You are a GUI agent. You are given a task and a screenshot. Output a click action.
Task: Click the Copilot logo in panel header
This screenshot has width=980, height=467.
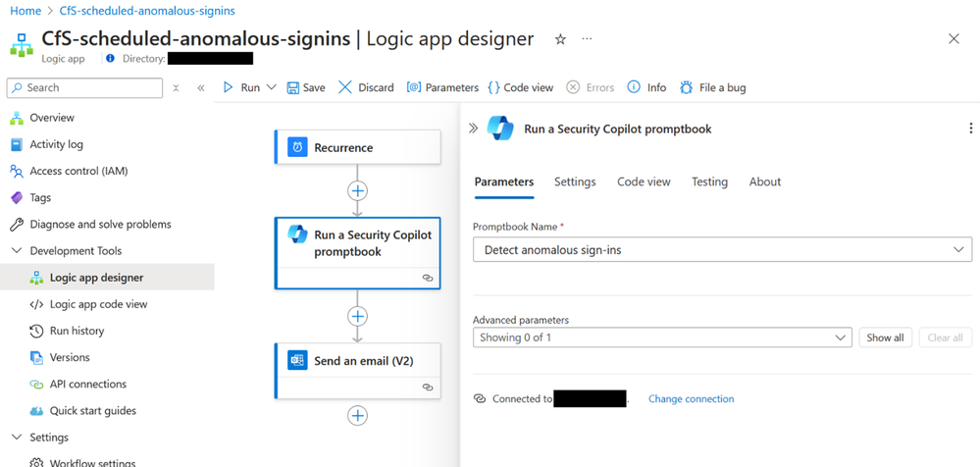[500, 129]
